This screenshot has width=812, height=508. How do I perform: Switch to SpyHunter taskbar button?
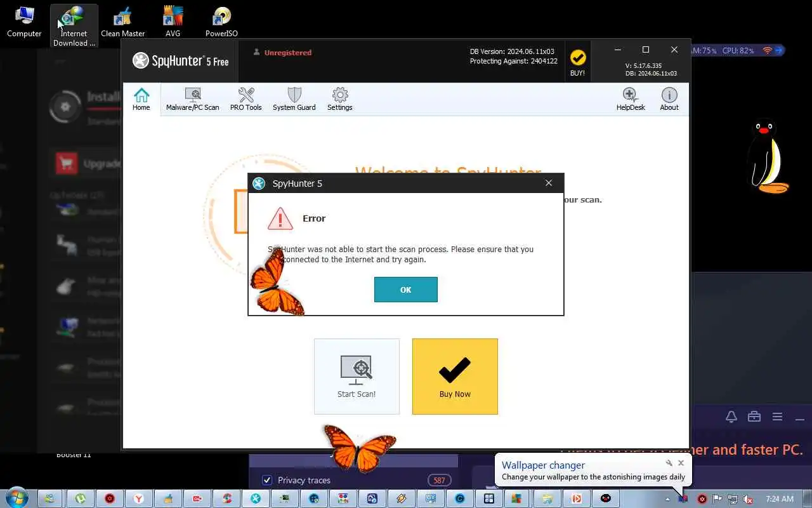click(x=256, y=498)
